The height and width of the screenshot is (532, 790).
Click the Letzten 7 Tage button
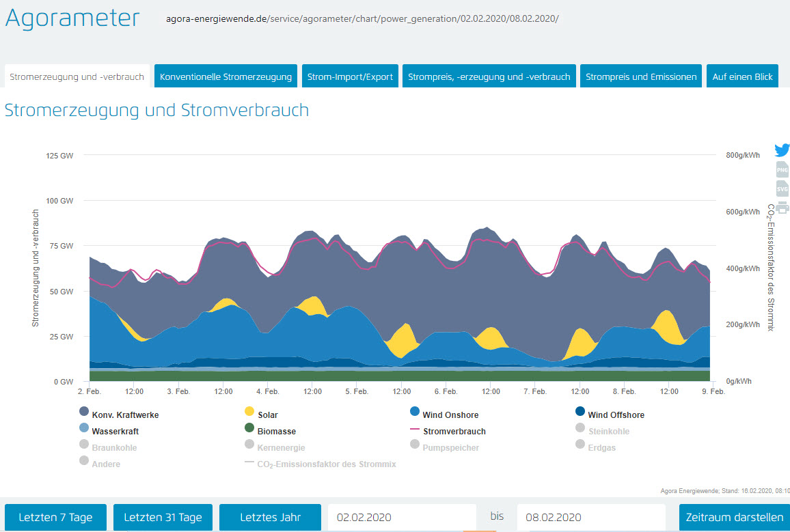55,517
